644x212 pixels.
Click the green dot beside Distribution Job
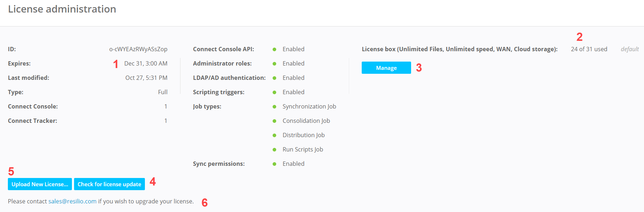274,135
